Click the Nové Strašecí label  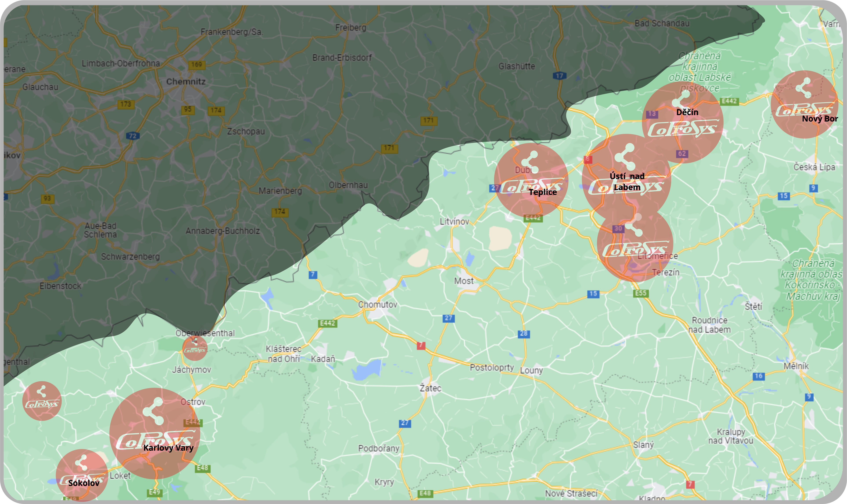tap(571, 493)
